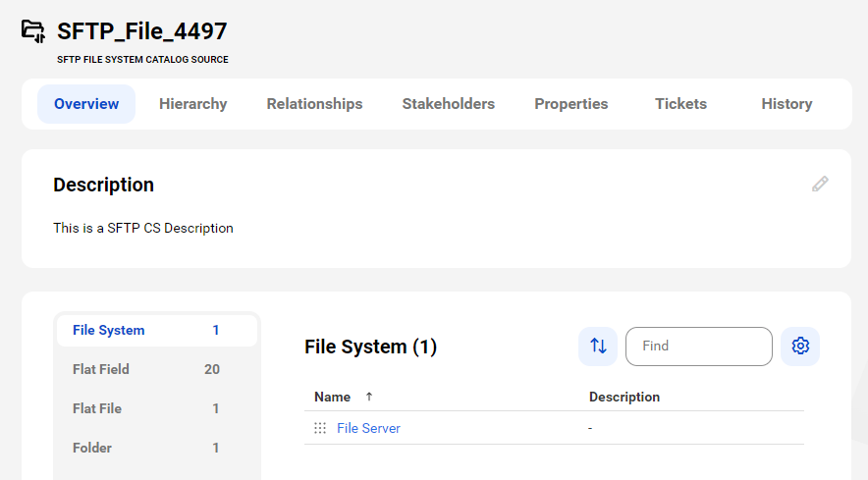
Task: Open the File Server link
Action: point(368,428)
